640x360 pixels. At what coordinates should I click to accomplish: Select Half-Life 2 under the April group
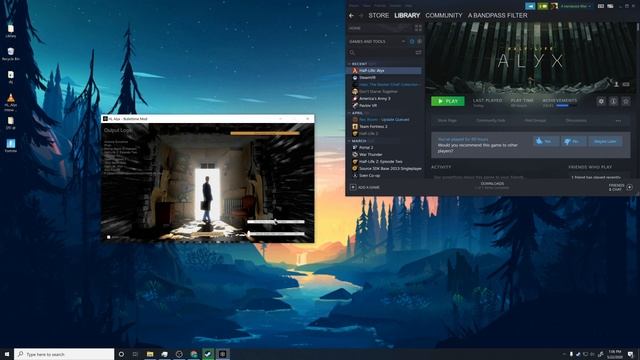(384, 133)
